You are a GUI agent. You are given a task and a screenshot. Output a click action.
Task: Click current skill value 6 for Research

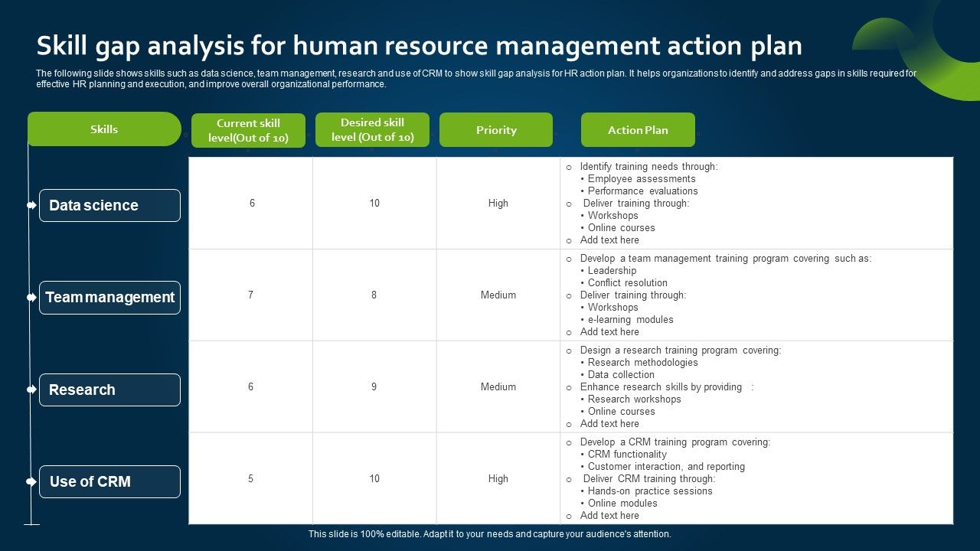pos(250,386)
